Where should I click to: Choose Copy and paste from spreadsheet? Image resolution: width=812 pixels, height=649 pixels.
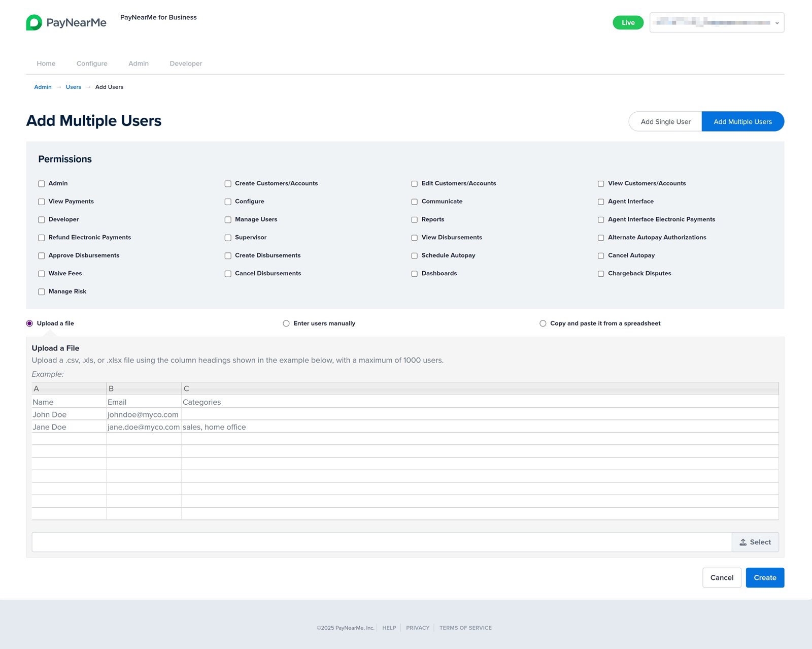coord(543,323)
